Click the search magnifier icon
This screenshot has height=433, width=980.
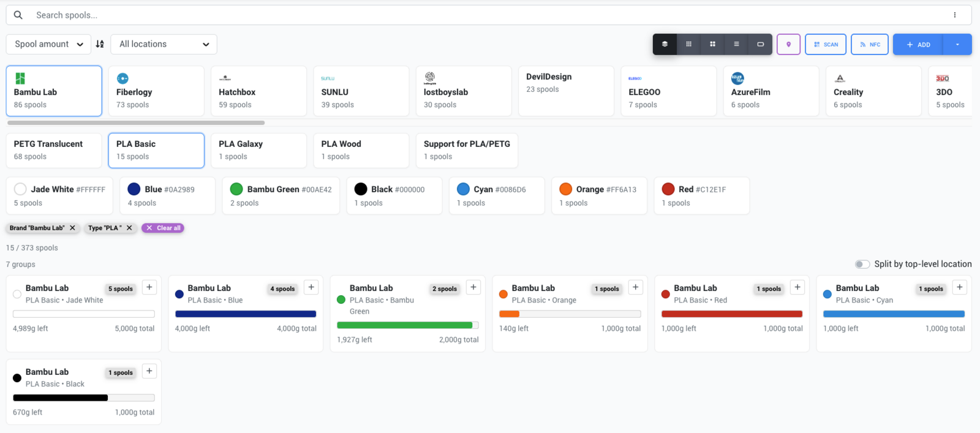click(x=18, y=15)
